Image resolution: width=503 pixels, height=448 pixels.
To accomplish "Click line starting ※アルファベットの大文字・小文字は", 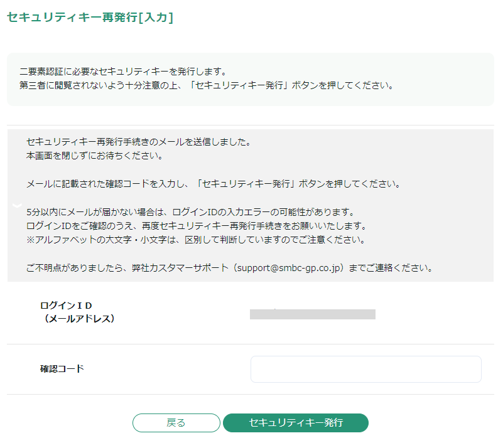I will point(196,240).
